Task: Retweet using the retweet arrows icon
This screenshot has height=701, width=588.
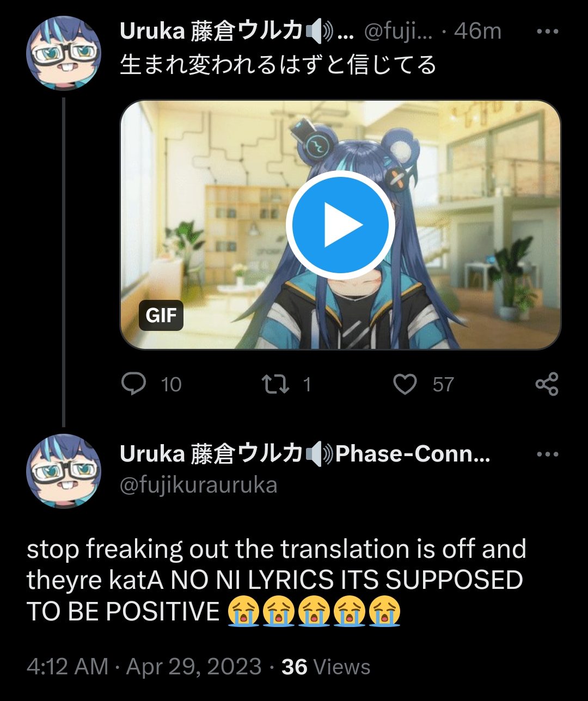Action: tap(277, 384)
